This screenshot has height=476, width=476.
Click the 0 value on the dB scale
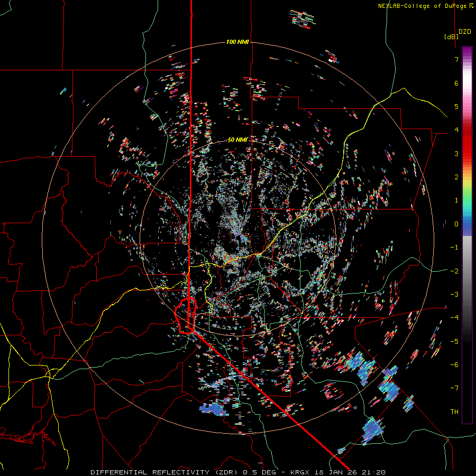click(456, 224)
